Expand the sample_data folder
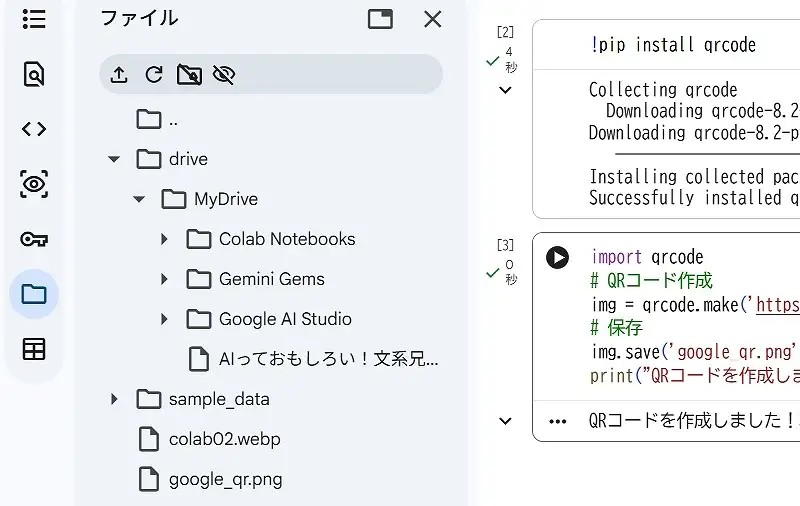Viewport: 800px width, 506px height. tap(114, 399)
